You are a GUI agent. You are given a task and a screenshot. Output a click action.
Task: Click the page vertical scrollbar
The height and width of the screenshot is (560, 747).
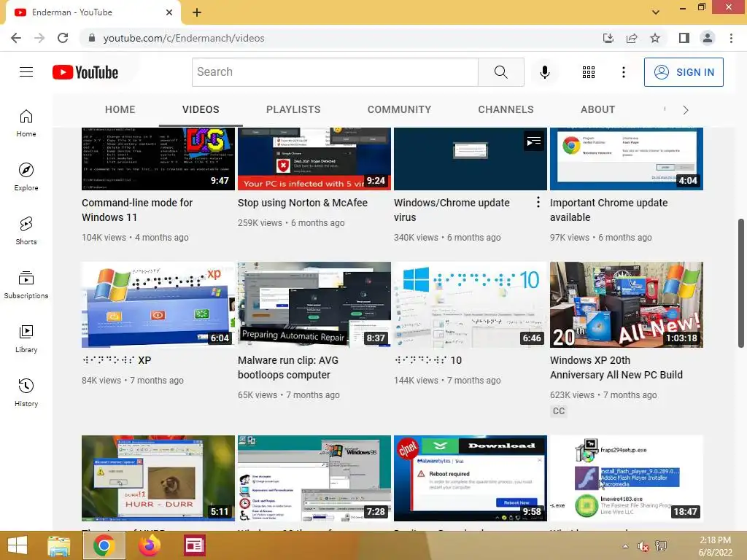(x=741, y=284)
